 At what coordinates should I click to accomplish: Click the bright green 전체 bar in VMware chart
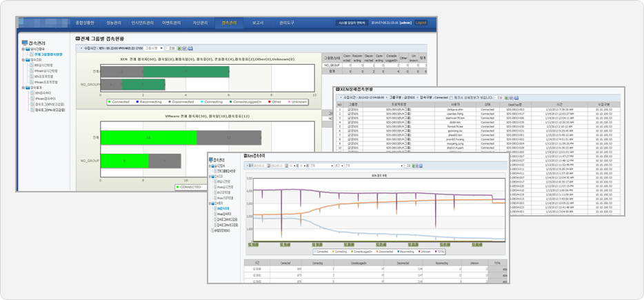[149, 138]
